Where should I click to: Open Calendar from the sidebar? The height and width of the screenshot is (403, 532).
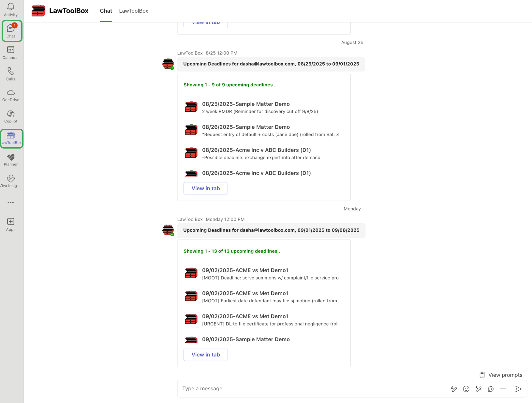click(11, 53)
